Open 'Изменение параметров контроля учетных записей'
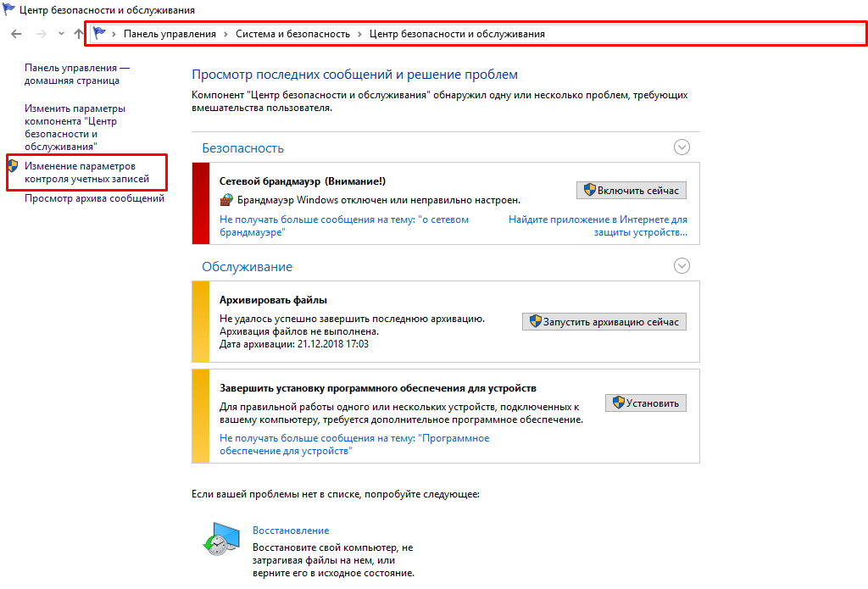This screenshot has height=589, width=868. pyautogui.click(x=86, y=173)
